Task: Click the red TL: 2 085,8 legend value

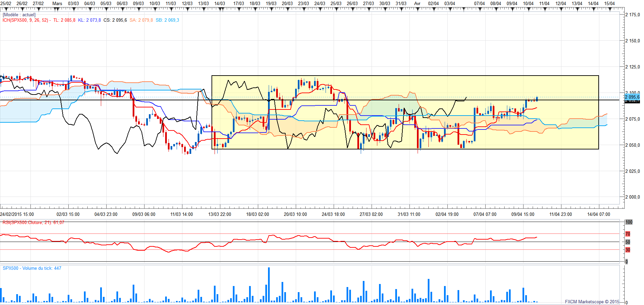Action: [x=64, y=20]
